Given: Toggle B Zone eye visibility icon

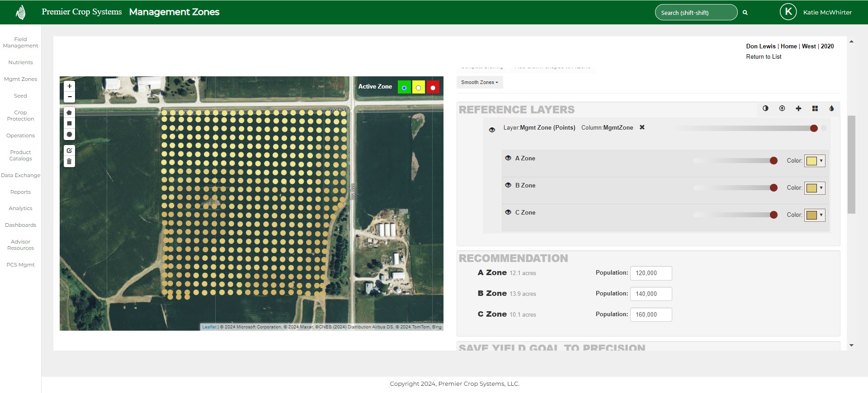Looking at the screenshot, I should 508,185.
